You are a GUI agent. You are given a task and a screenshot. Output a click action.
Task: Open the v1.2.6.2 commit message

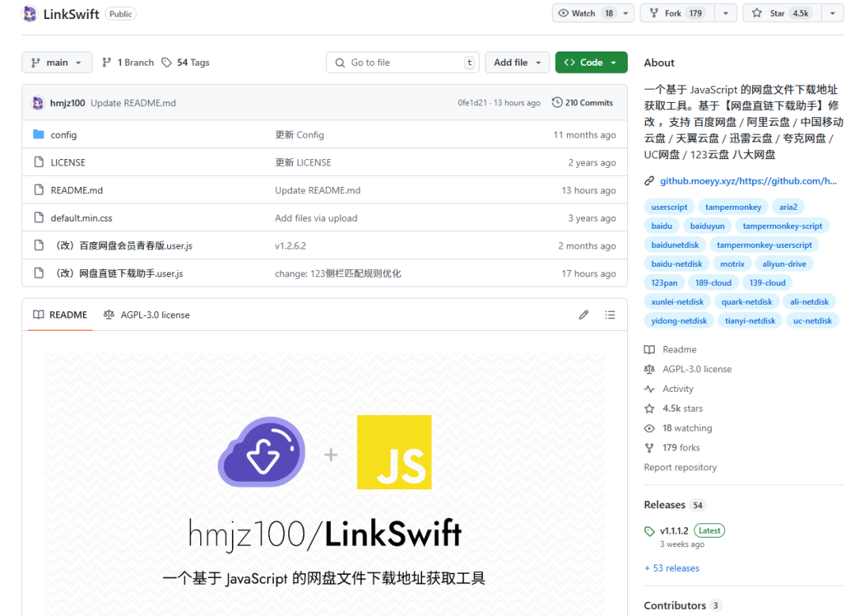(x=290, y=246)
